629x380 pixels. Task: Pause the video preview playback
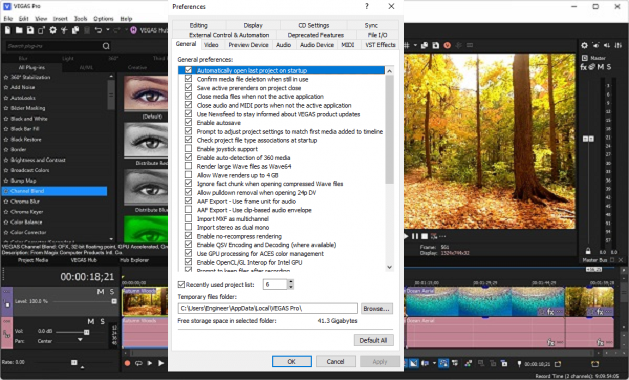[415, 236]
